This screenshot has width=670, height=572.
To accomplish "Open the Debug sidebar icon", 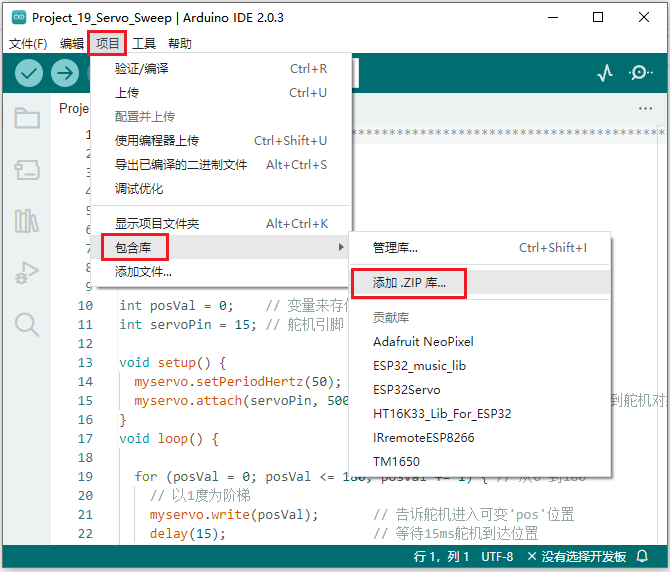I will (x=27, y=272).
